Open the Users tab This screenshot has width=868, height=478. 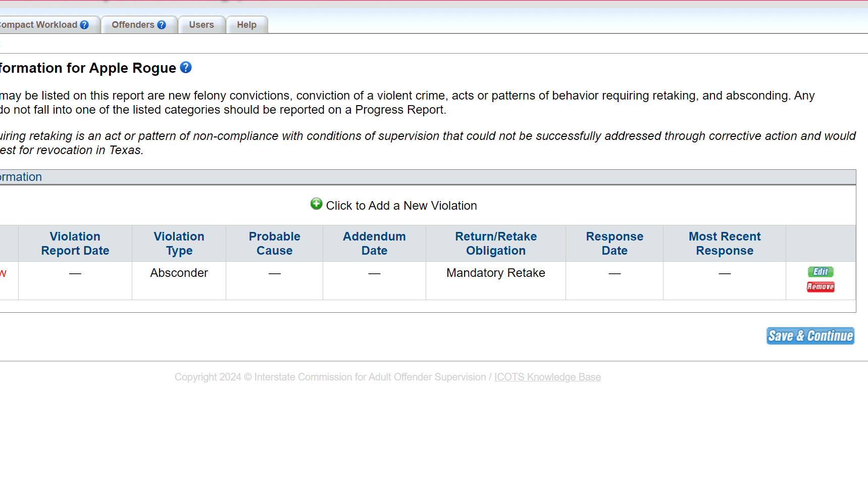point(201,25)
